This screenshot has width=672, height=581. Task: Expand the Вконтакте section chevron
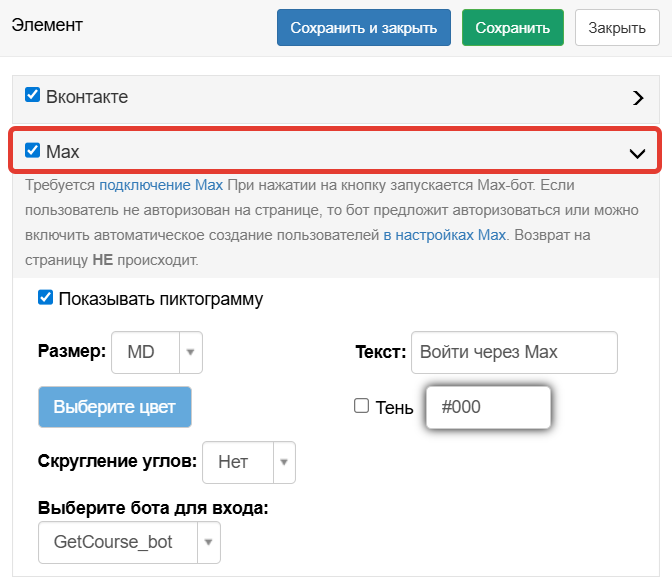[x=638, y=98]
